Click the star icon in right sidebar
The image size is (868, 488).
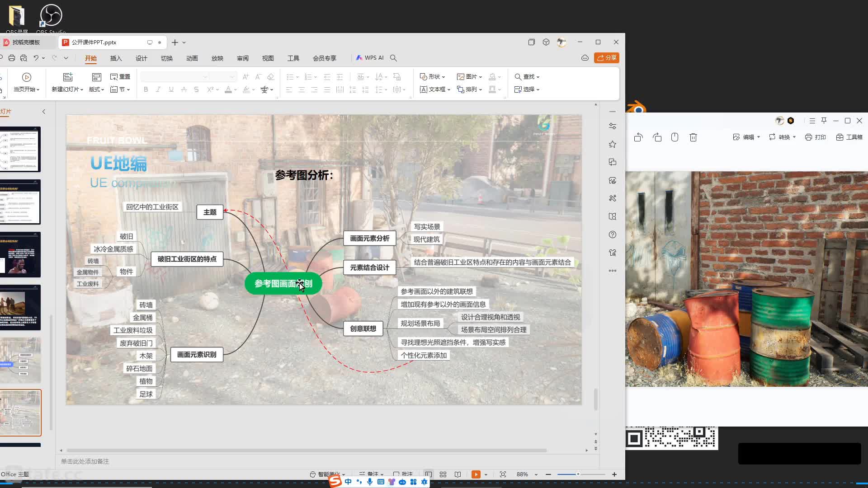pyautogui.click(x=613, y=144)
